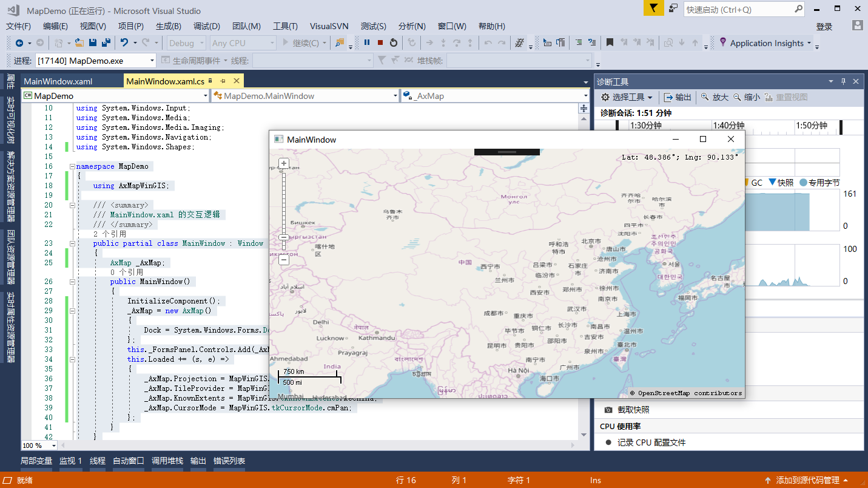Open the Debug configuration dropdown

(186, 42)
